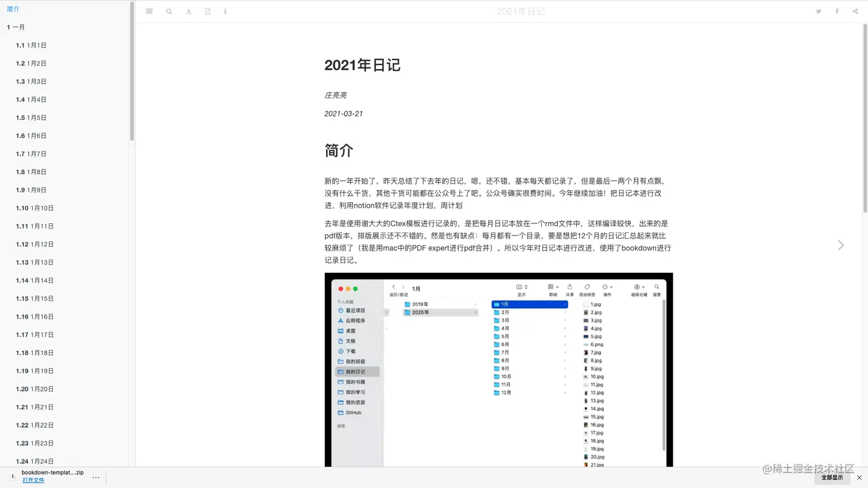Image resolution: width=868 pixels, height=488 pixels.
Task: Open the font settings panel
Action: 188,11
